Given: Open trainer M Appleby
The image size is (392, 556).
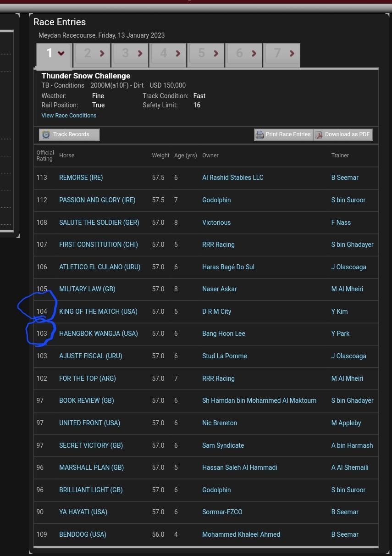Looking at the screenshot, I should 346,423.
